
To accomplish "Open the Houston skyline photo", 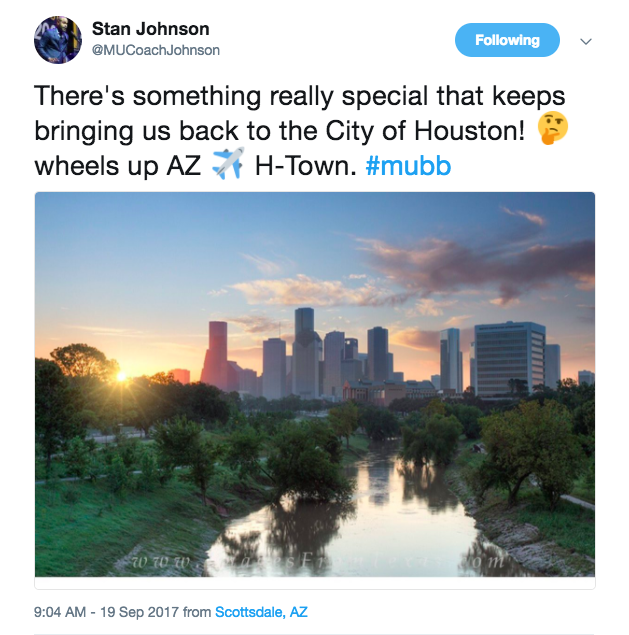I will [x=315, y=384].
